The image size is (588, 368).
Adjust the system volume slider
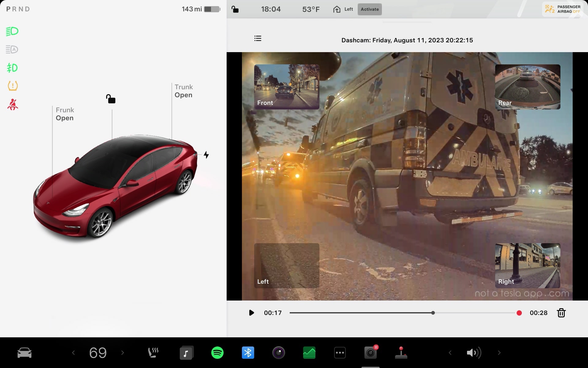473,352
